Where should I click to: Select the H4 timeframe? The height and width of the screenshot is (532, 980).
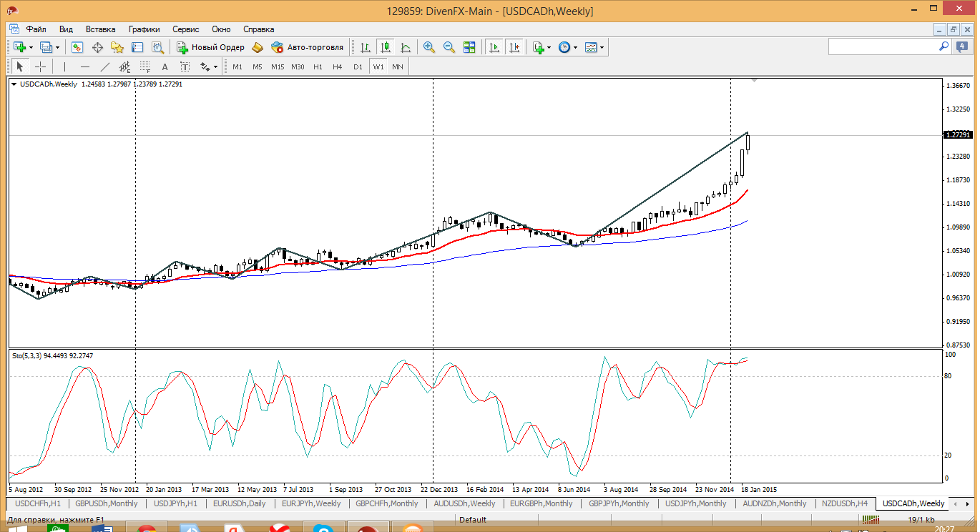coord(338,66)
